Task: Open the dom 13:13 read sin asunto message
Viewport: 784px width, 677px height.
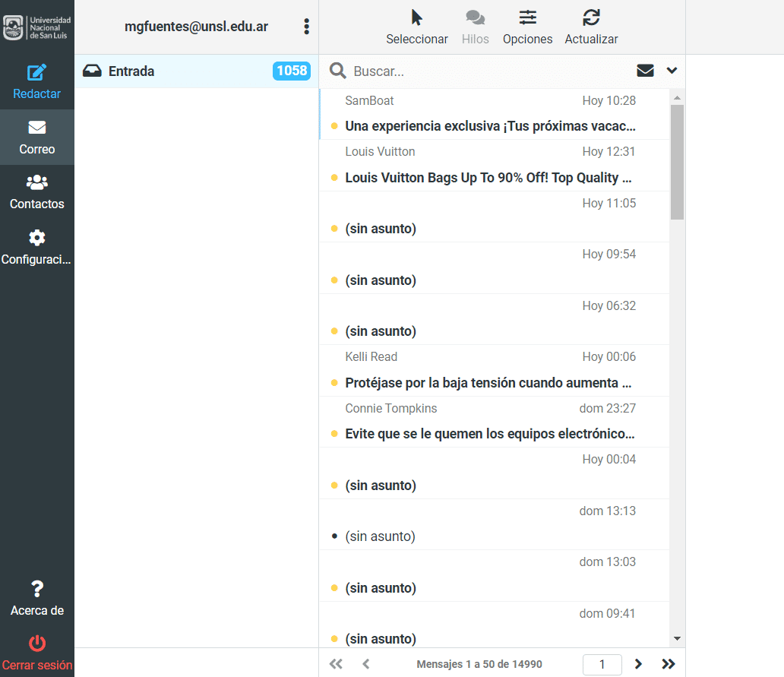Action: [494, 524]
